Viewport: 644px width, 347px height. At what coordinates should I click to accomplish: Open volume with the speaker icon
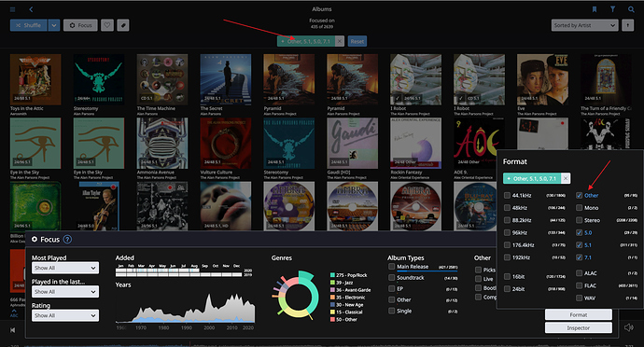tap(628, 327)
